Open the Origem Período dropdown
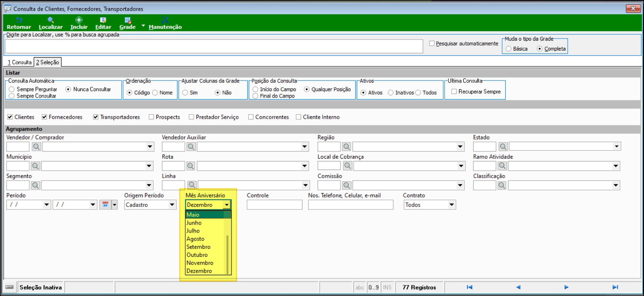 pos(172,205)
